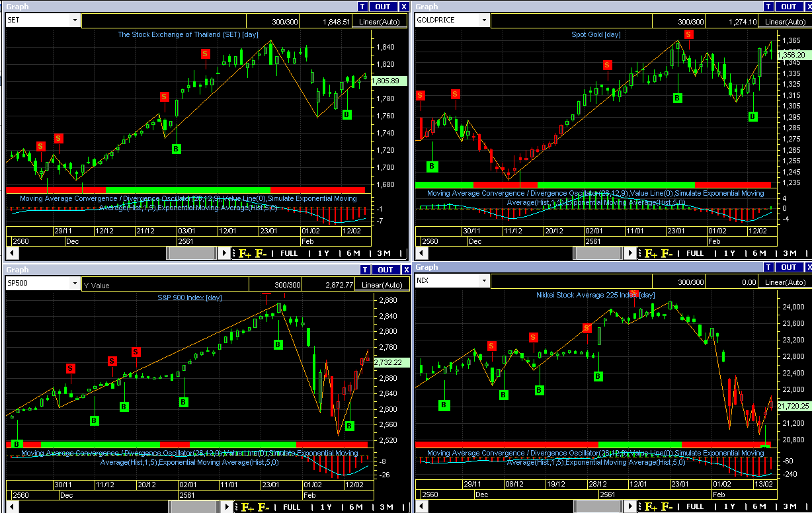Click right scroll arrow in NIX graph
Viewport: 812px width, 513px height.
[x=631, y=506]
